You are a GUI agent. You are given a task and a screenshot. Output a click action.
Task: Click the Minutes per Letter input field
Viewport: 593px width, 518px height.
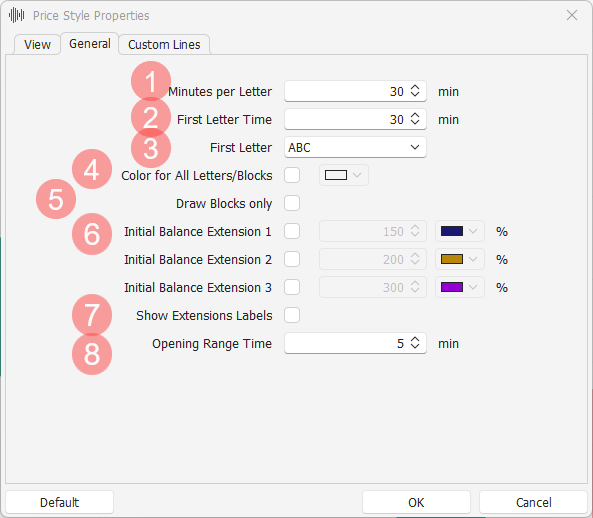tap(355, 91)
